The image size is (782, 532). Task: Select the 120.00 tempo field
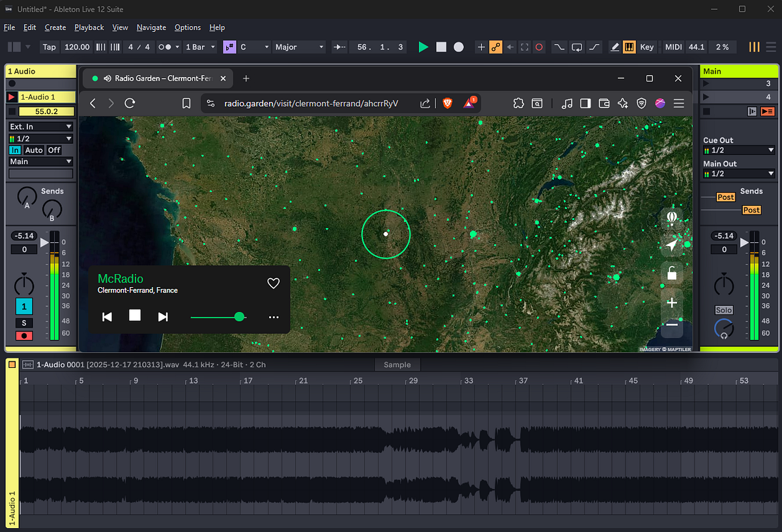(x=78, y=47)
